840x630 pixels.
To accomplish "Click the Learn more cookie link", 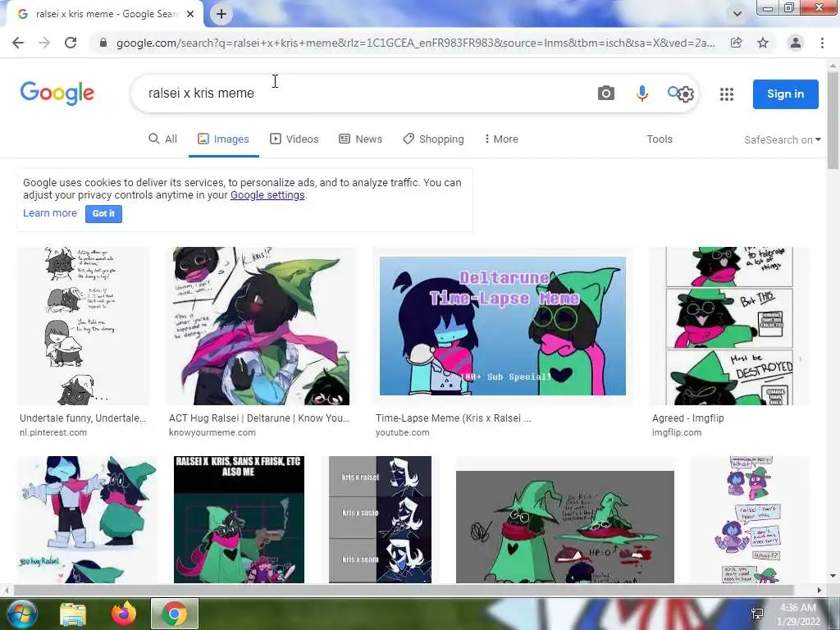I will (x=50, y=213).
